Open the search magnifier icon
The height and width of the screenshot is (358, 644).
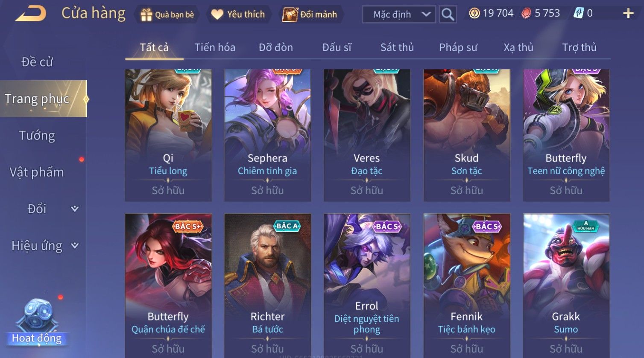click(448, 15)
